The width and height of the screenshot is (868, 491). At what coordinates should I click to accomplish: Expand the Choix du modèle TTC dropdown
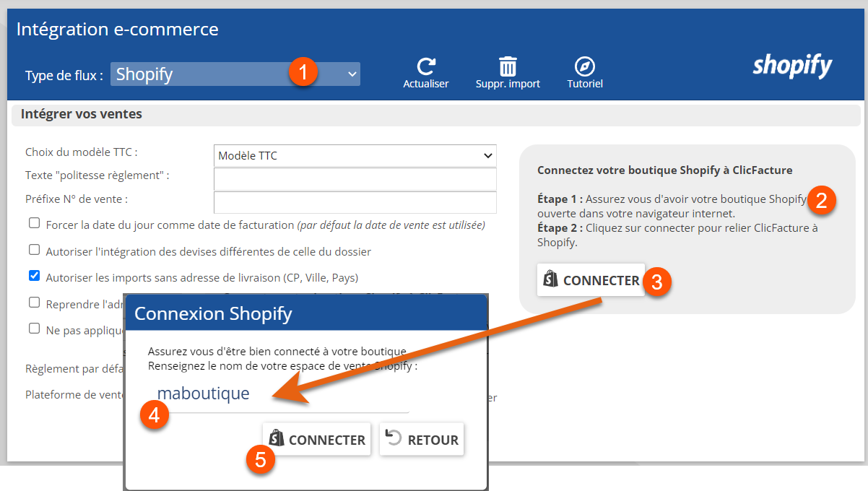pos(355,155)
